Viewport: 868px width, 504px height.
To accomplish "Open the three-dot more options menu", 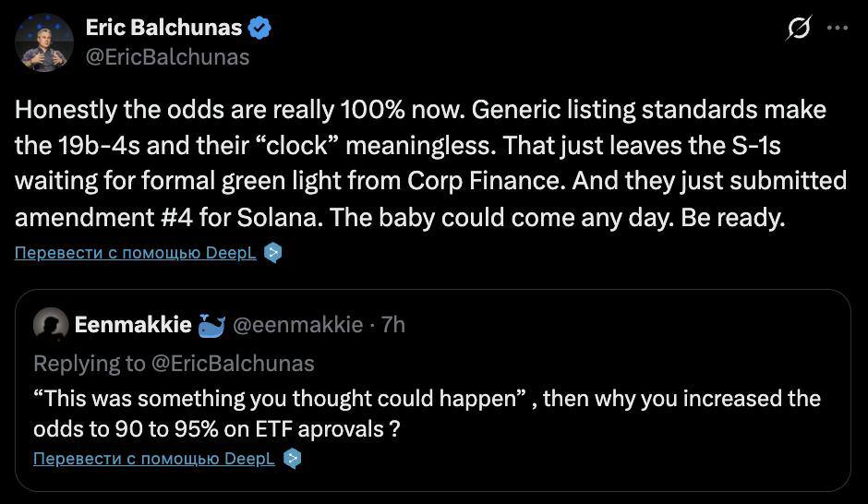I will pos(837,29).
